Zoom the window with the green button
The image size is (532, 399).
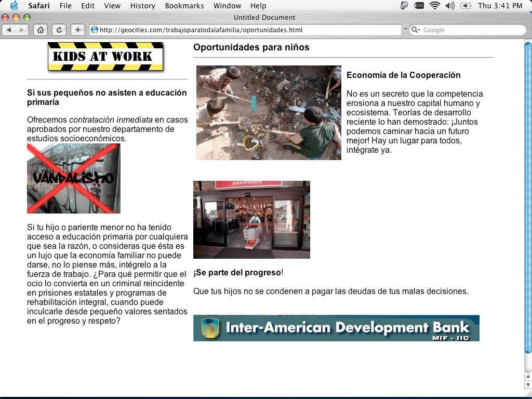tap(27, 18)
